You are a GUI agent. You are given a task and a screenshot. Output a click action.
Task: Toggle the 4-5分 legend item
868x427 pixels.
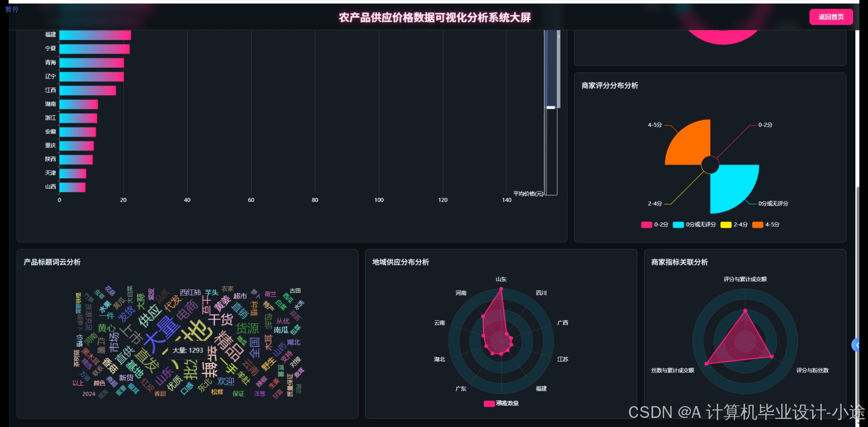pos(766,225)
